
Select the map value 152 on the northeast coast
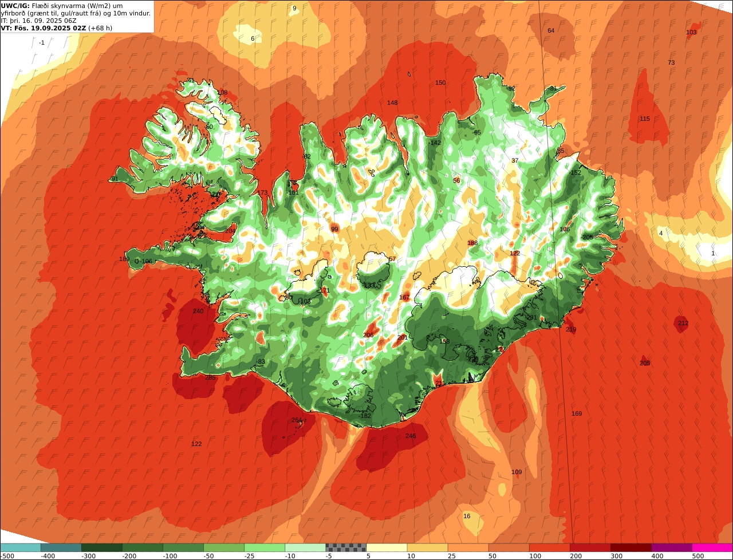click(576, 173)
